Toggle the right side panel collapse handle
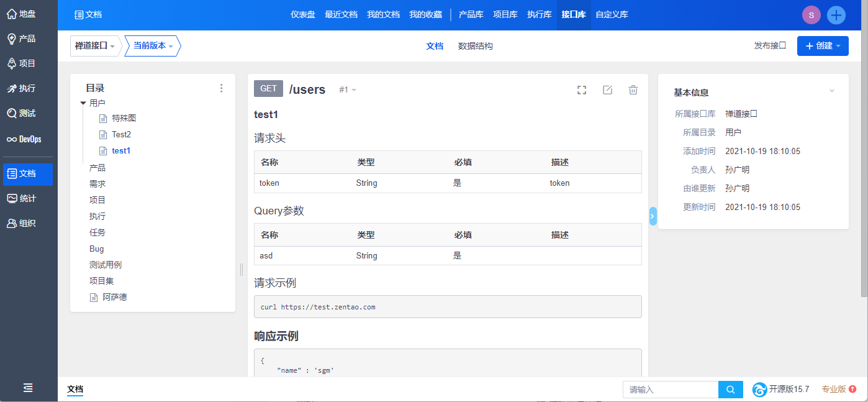This screenshot has height=402, width=868. [653, 216]
